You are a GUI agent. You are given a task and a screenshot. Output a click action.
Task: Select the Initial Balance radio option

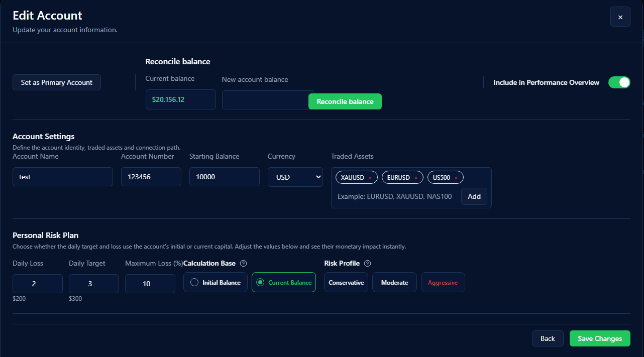coord(216,282)
